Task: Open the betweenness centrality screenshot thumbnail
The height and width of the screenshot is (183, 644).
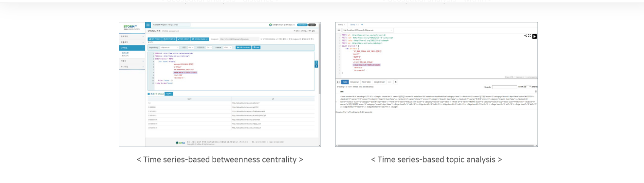Action: [220, 84]
